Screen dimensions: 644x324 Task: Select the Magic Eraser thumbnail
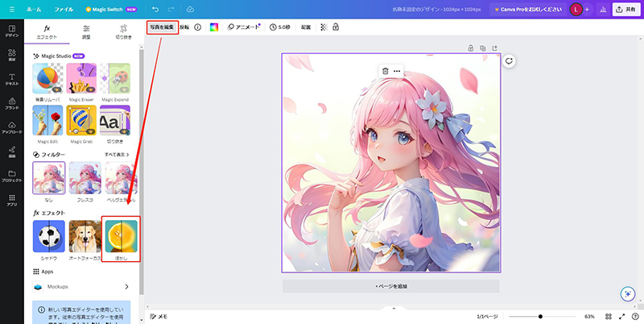81,78
